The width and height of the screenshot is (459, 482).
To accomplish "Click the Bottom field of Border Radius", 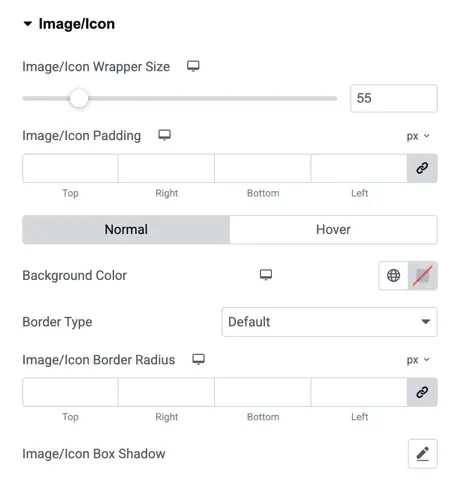I will point(263,392).
